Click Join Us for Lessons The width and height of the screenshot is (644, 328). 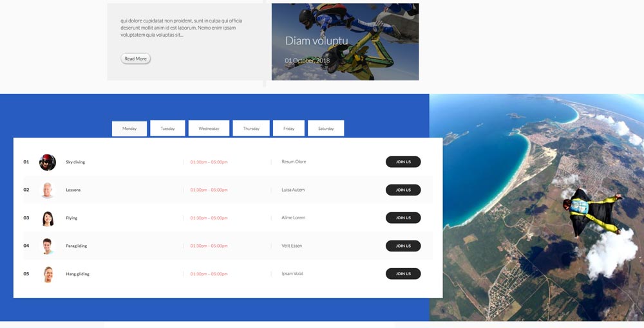point(403,190)
